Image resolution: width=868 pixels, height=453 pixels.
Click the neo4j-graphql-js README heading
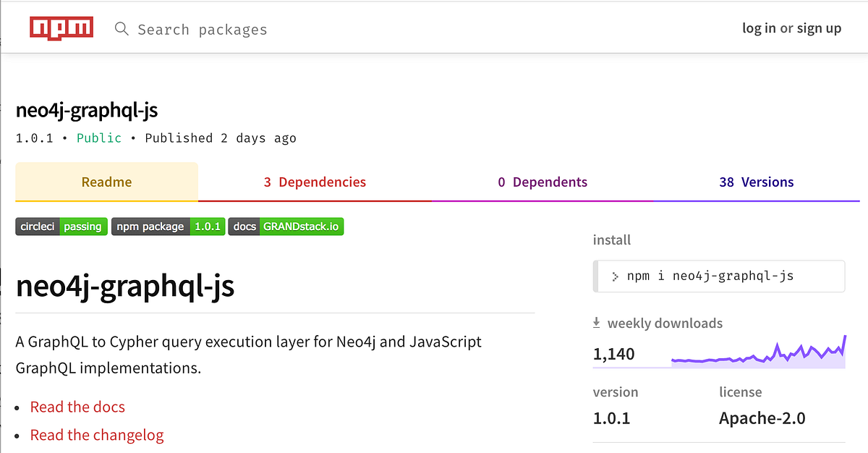click(x=125, y=287)
